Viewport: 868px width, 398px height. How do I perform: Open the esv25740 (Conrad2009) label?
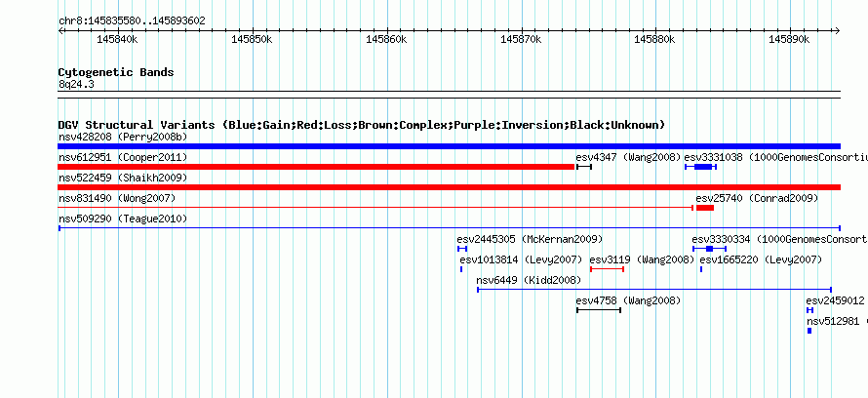[x=757, y=198]
